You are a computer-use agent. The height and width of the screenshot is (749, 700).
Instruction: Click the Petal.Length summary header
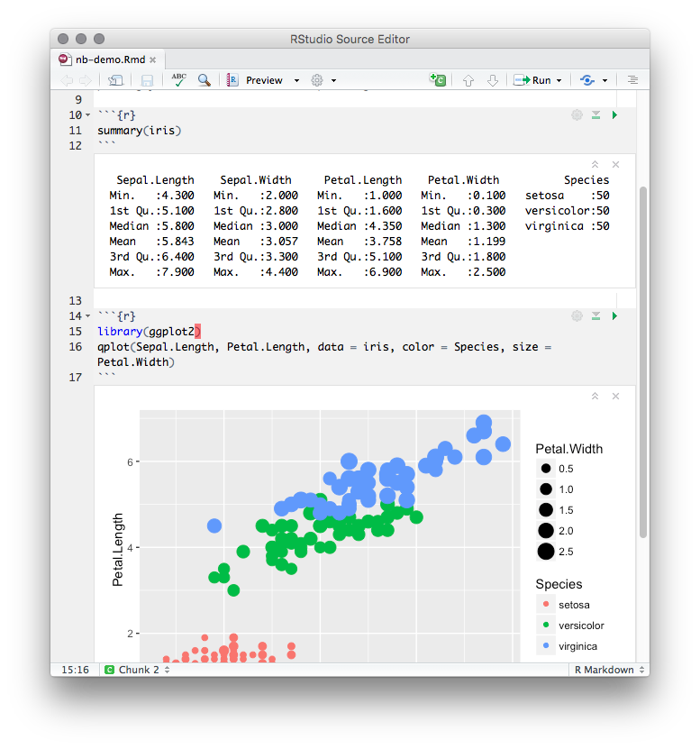point(363,180)
